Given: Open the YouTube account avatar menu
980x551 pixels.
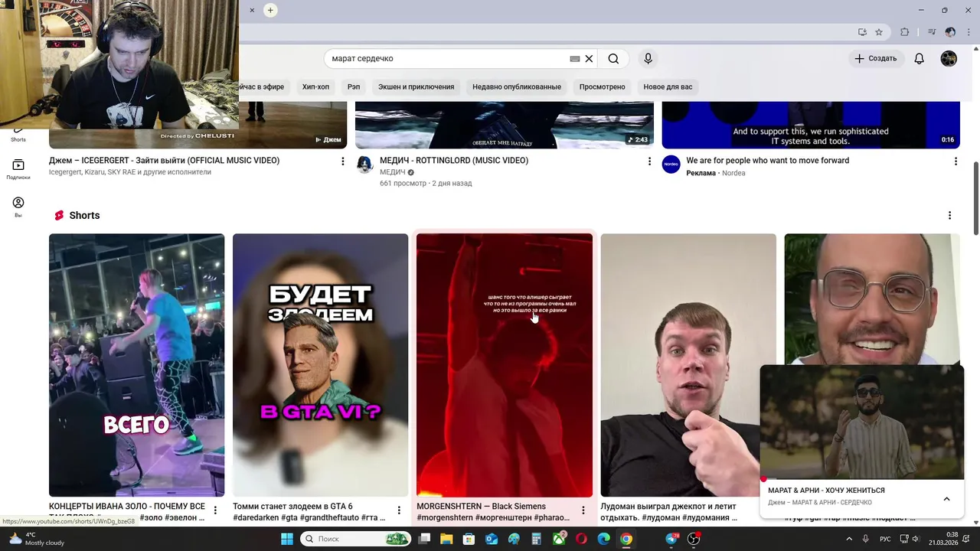Looking at the screenshot, I should click(949, 59).
